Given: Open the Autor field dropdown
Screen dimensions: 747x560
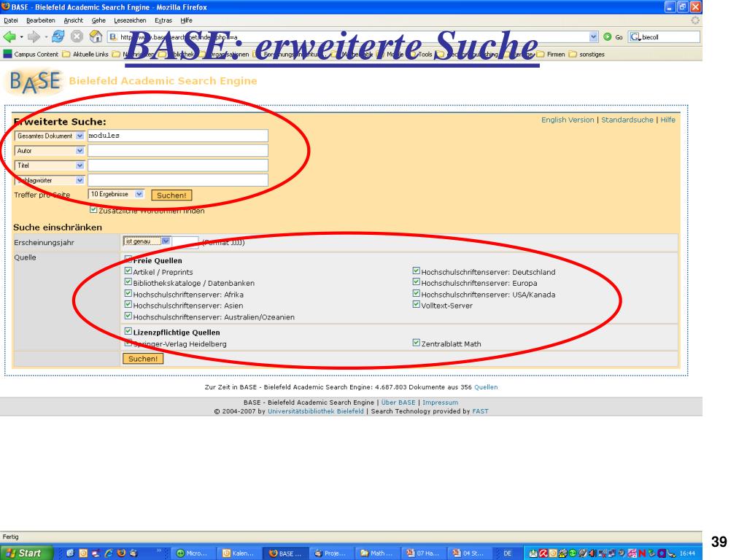Looking at the screenshot, I should pos(50,151).
